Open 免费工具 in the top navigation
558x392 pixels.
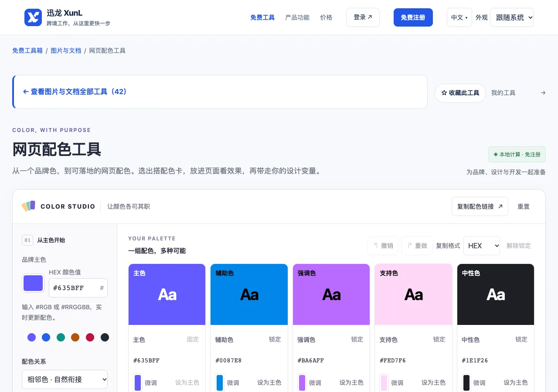click(x=262, y=17)
